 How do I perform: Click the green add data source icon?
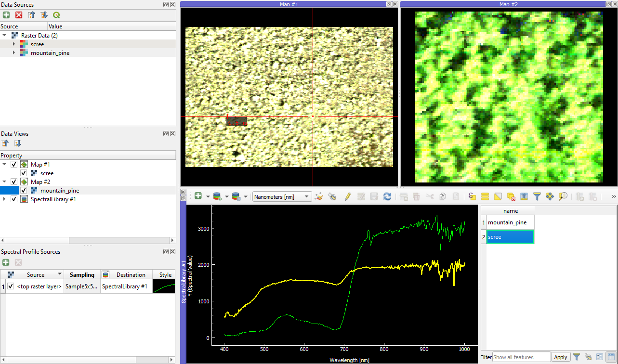pos(6,15)
